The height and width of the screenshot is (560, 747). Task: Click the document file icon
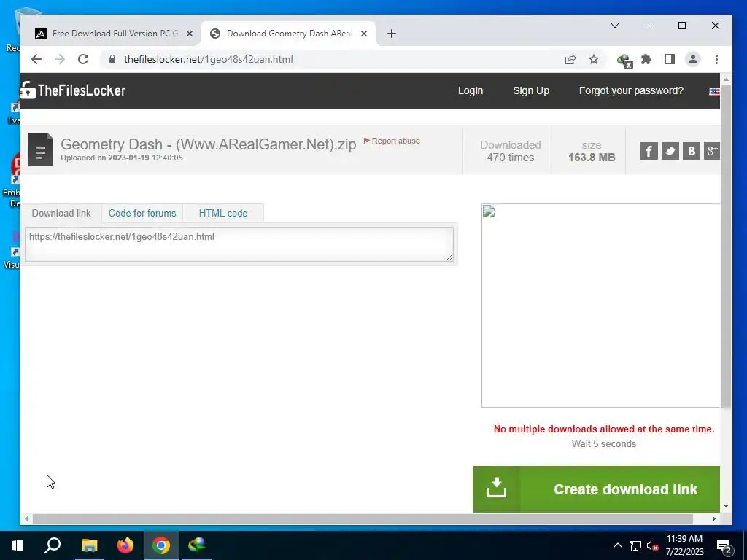(x=41, y=149)
